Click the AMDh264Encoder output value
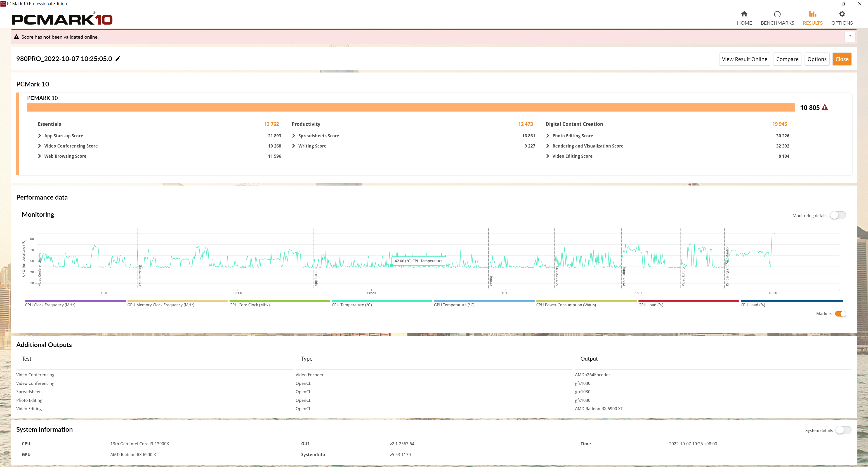Screen dimensions: 868x467 click(x=592, y=375)
